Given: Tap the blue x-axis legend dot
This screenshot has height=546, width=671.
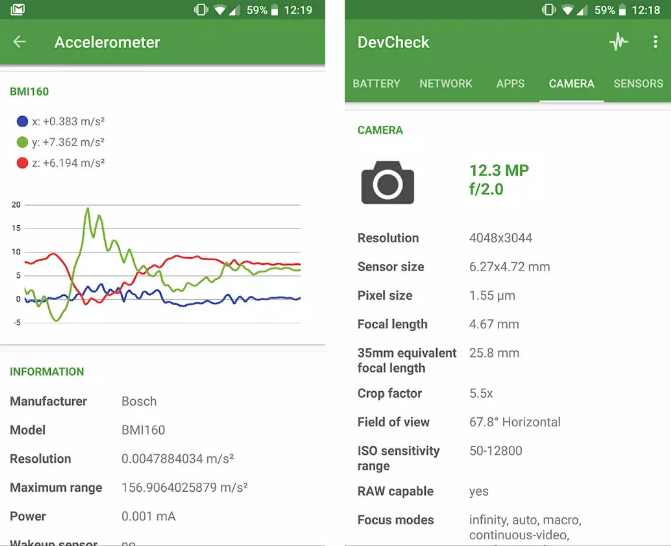Looking at the screenshot, I should point(22,121).
